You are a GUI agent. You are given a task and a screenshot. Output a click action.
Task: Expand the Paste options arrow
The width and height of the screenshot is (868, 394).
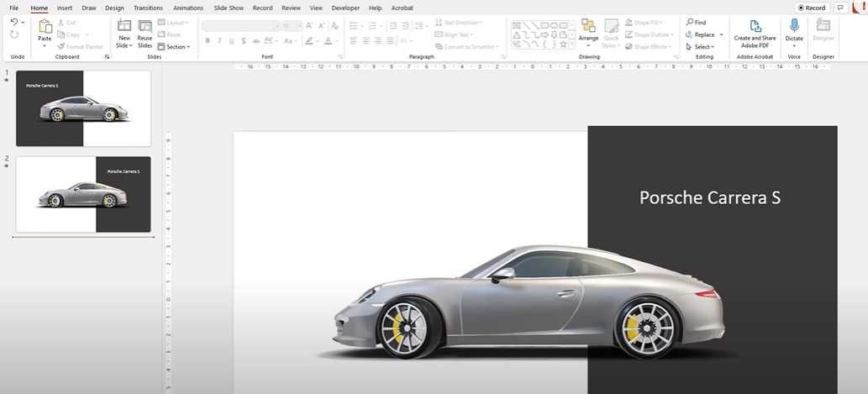(x=45, y=46)
